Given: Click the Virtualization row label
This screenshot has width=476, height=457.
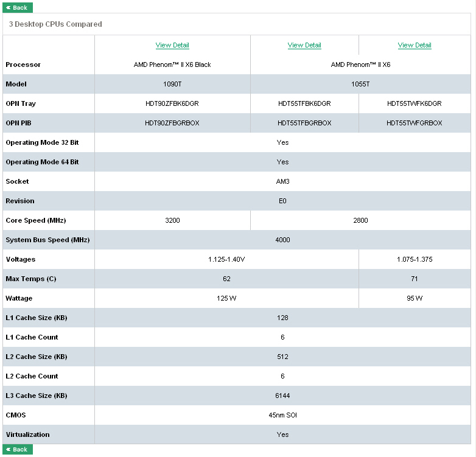Looking at the screenshot, I should (x=27, y=434).
